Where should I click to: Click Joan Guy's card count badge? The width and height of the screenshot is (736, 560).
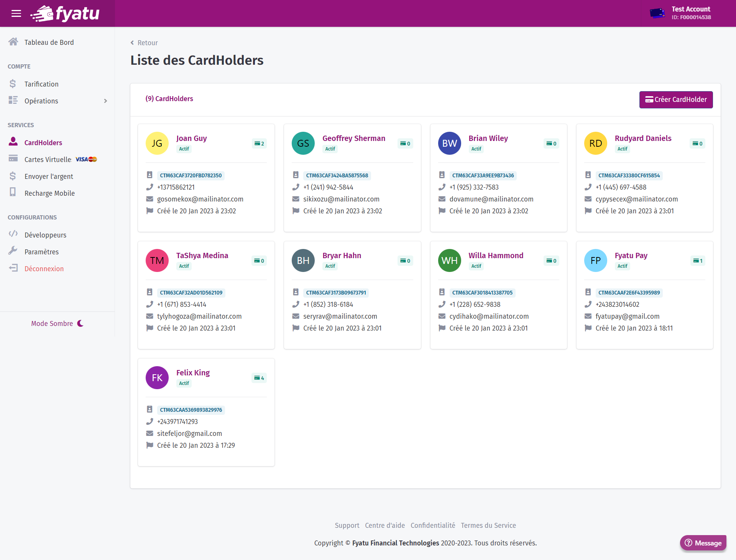(x=259, y=144)
